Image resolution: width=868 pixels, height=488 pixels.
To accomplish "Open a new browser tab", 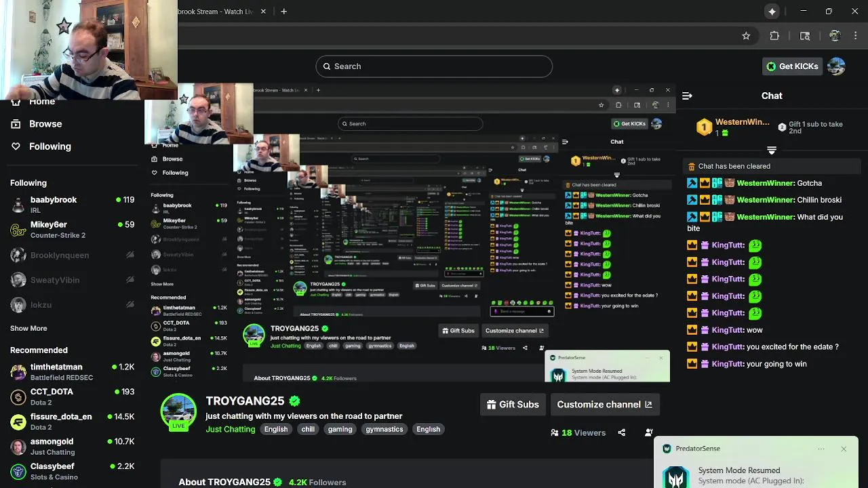I will coord(283,12).
